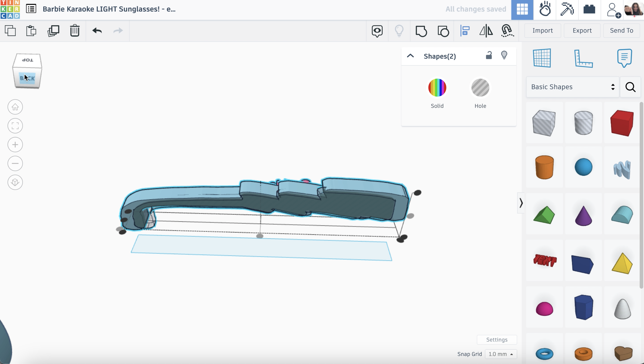Collapse the Shapes(2) panel
This screenshot has width=644, height=364.
coord(410,56)
